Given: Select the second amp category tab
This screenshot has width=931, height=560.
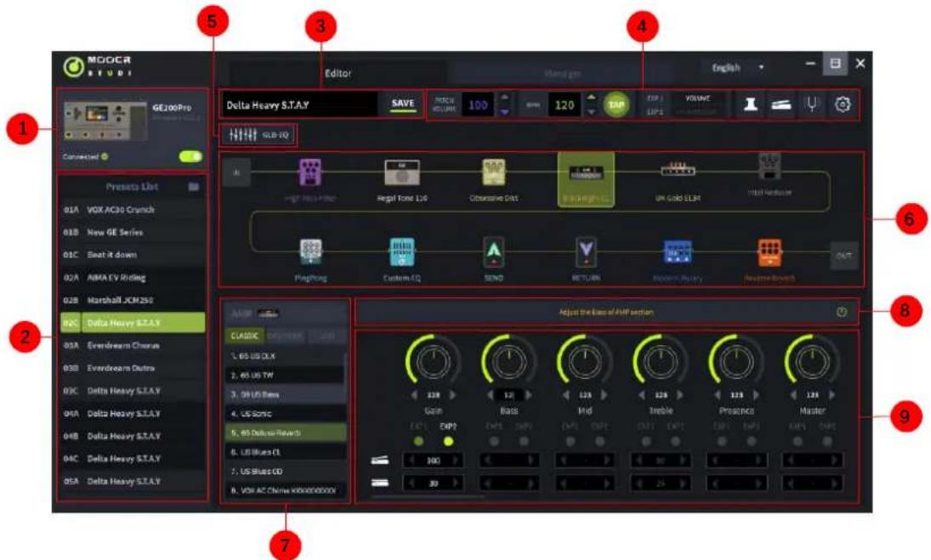Looking at the screenshot, I should [285, 336].
